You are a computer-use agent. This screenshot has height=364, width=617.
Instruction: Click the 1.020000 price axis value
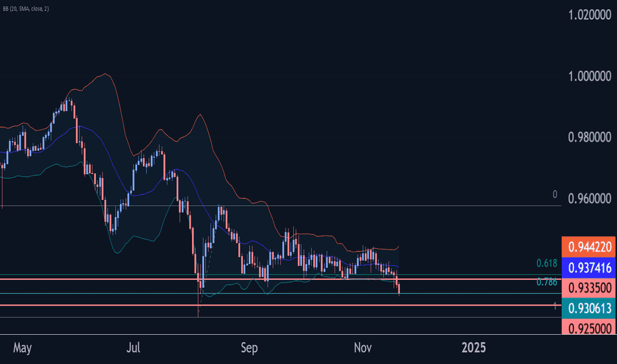589,15
